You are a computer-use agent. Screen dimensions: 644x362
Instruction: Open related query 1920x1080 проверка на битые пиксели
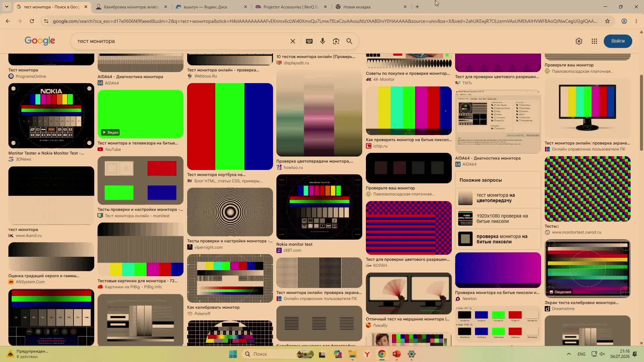tap(498, 219)
